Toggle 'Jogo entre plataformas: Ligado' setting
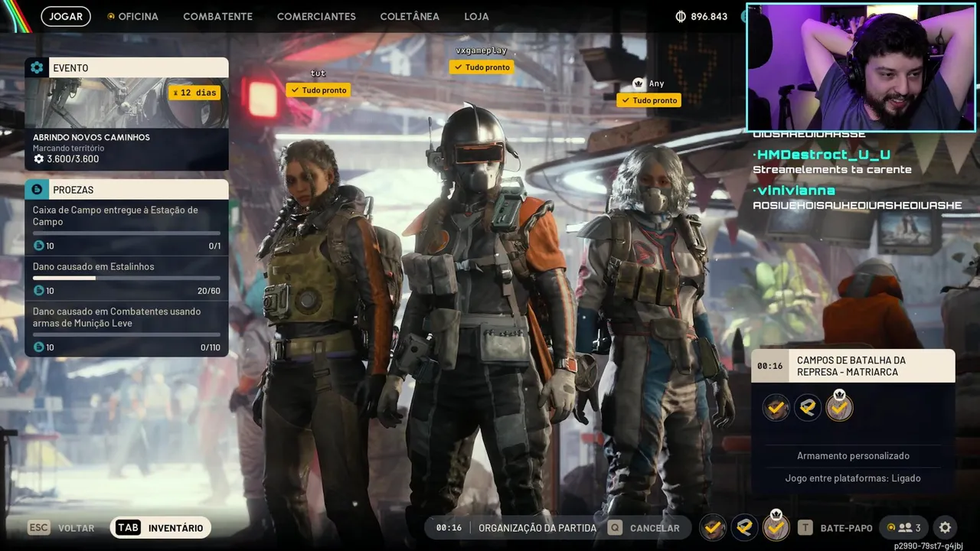This screenshot has width=980, height=551. click(853, 478)
